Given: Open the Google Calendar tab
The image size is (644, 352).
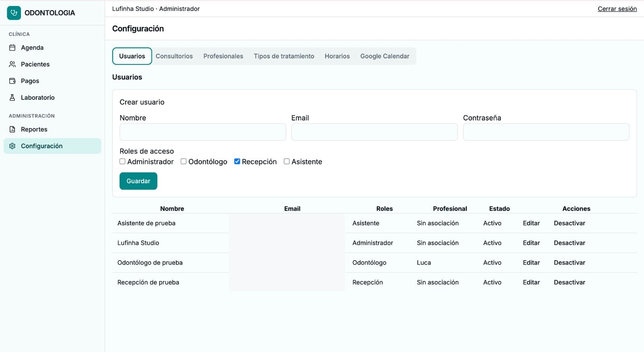Looking at the screenshot, I should tap(385, 56).
